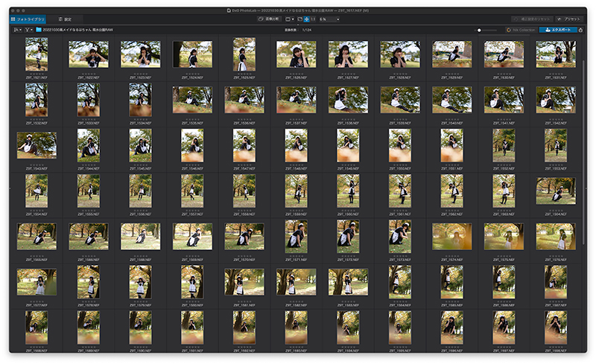The width and height of the screenshot is (596, 364).
Task: Select thumbnail Z9T_1535.NEF
Action: (192, 100)
